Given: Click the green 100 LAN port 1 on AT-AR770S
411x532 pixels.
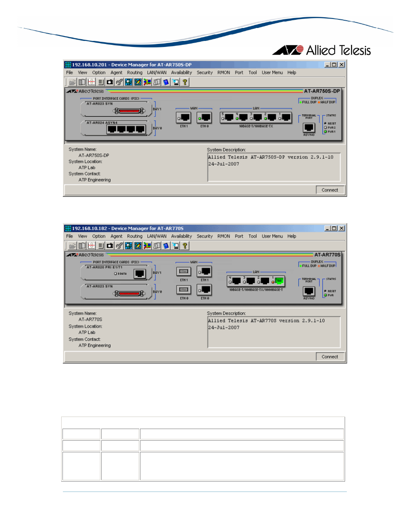Looking at the screenshot, I should 279,281.
